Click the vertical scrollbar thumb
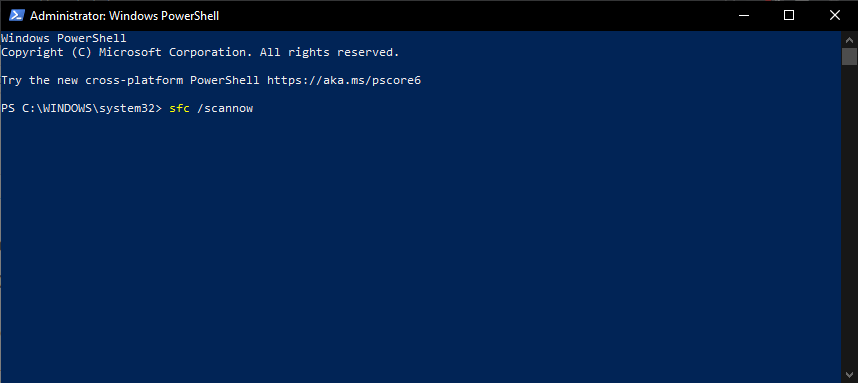858x383 pixels. click(x=849, y=56)
